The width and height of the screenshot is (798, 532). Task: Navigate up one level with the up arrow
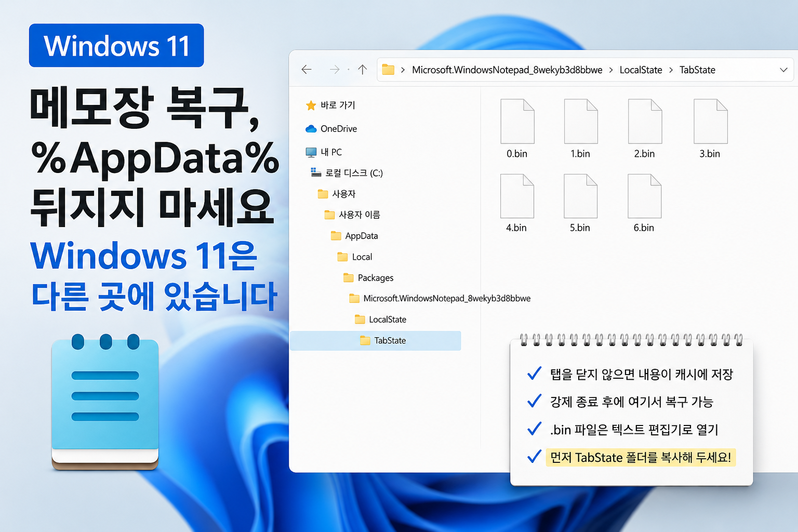363,70
